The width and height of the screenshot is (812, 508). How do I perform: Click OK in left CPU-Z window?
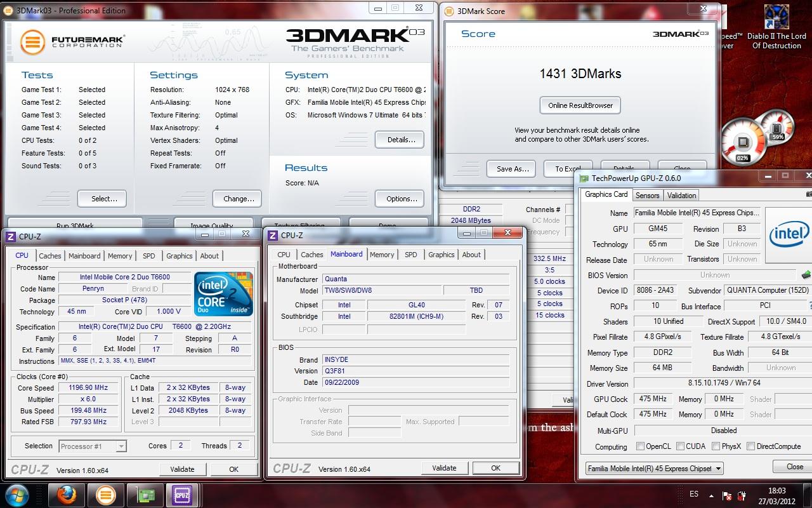233,469
